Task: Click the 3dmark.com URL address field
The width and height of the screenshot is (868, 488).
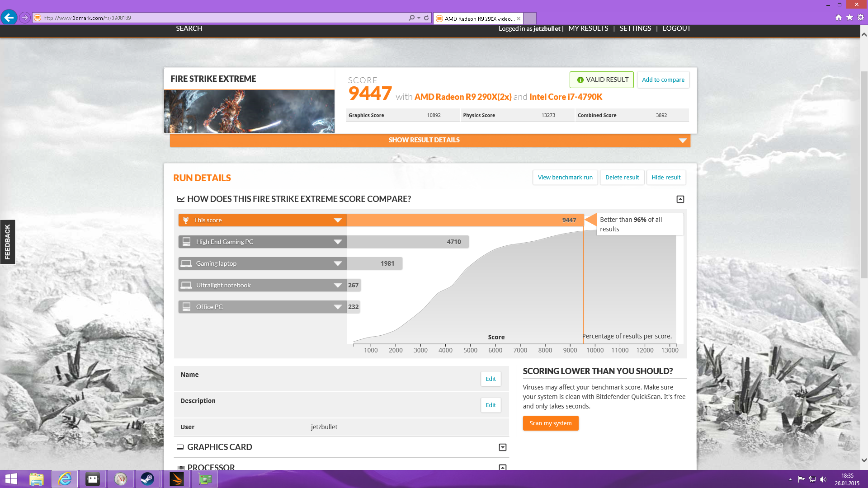Action: coord(219,18)
